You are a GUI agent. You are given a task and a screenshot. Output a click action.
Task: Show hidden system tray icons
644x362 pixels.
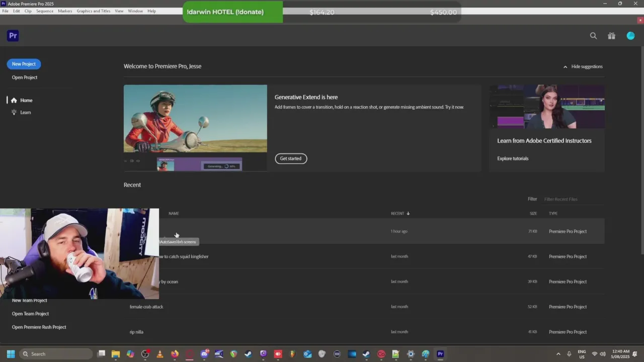[x=558, y=354]
